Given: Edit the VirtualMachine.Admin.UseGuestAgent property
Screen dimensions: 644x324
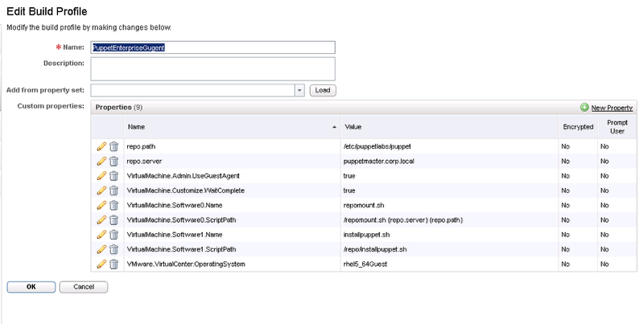Looking at the screenshot, I should tap(101, 176).
